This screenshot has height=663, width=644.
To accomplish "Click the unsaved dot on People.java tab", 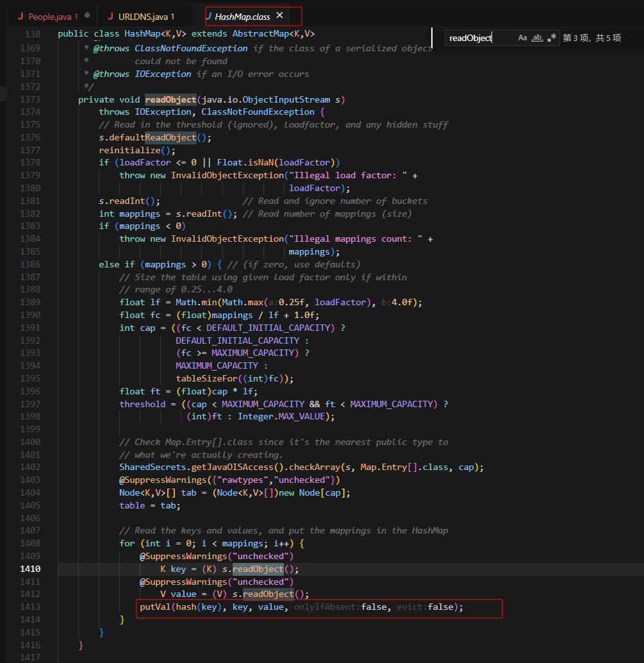I will coord(87,16).
